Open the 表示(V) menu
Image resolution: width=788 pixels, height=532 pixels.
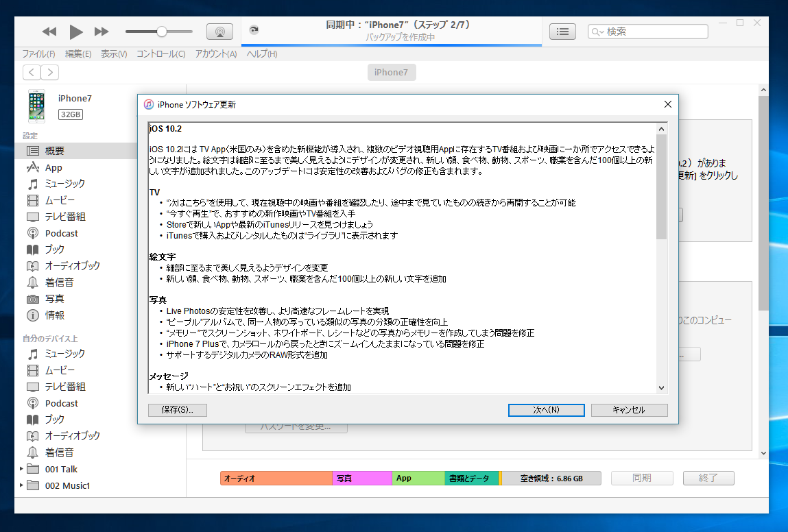pyautogui.click(x=114, y=53)
